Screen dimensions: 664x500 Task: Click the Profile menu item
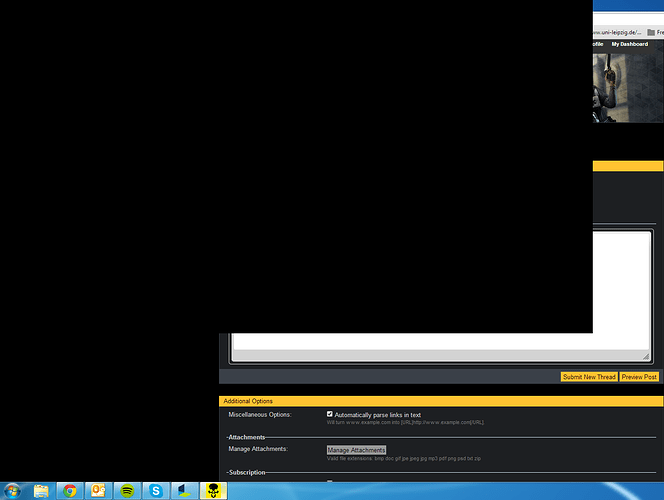598,44
